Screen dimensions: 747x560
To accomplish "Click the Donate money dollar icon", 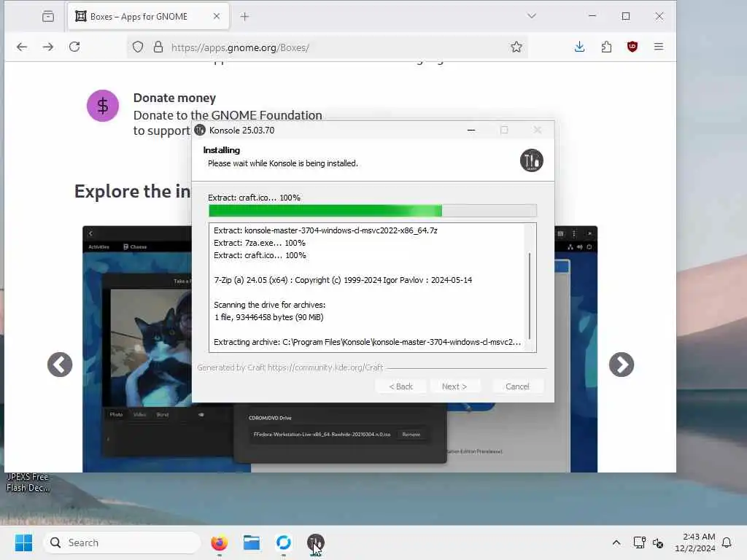I will coord(102,106).
